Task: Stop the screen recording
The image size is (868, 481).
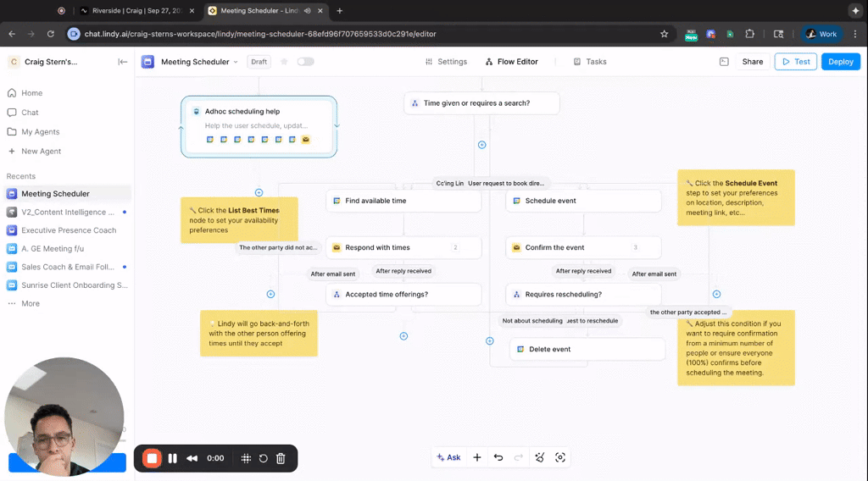Action: coord(152,458)
